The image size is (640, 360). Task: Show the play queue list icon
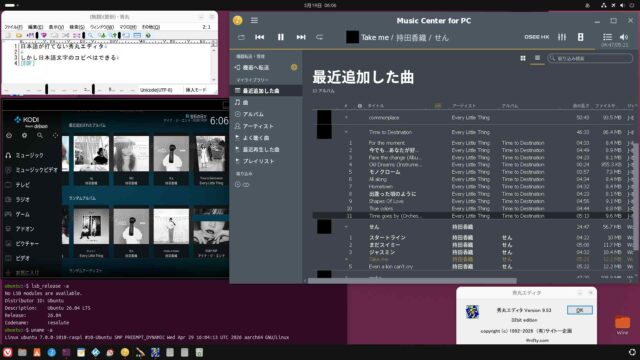[607, 37]
